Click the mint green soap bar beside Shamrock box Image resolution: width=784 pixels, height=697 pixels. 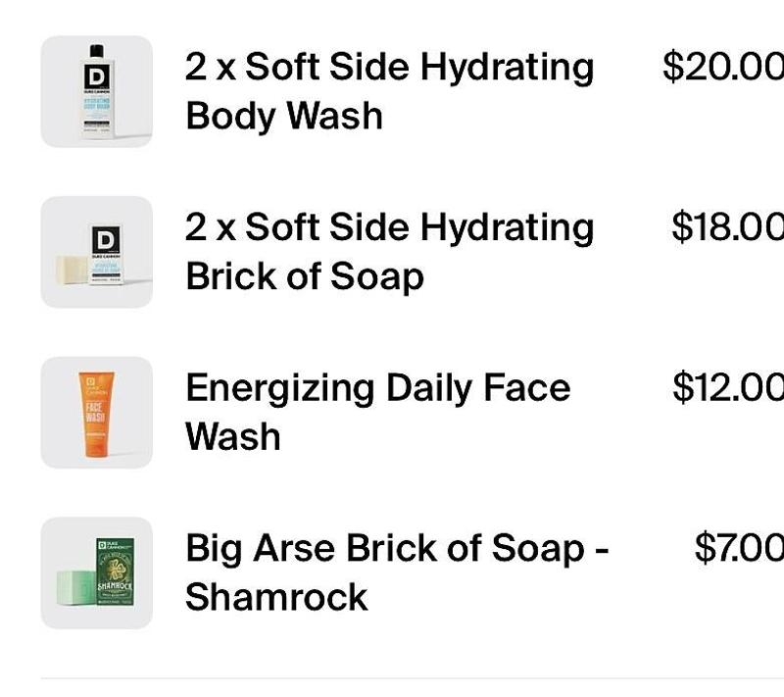point(76,588)
